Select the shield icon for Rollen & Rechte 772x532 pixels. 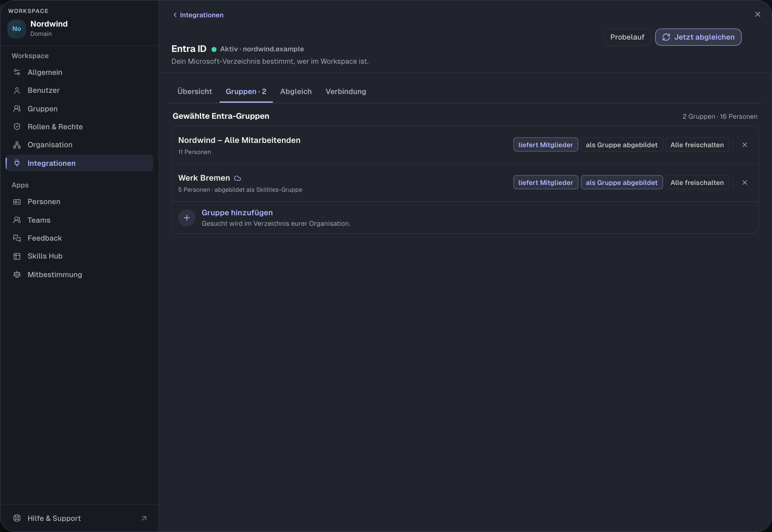point(17,127)
